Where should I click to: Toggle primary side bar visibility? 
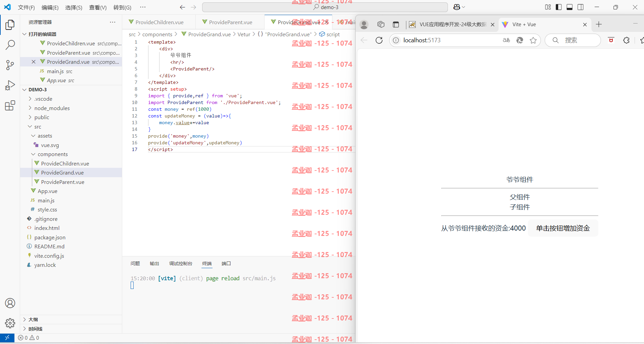[x=559, y=7]
